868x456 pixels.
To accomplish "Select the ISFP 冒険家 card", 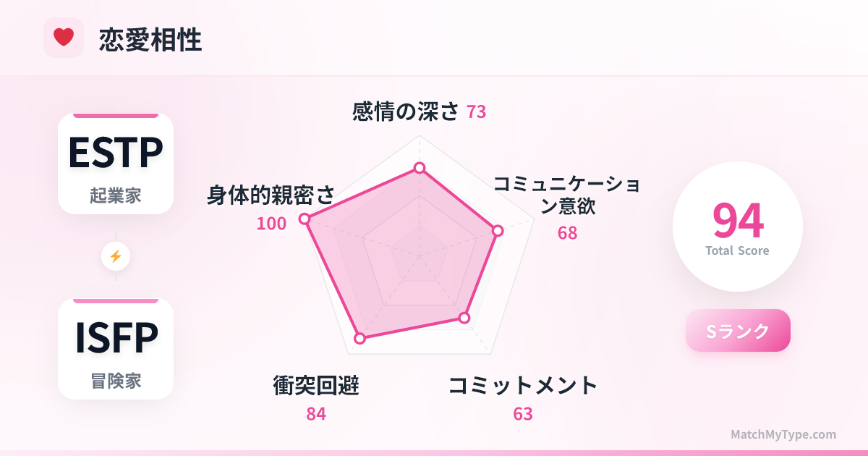I will click(116, 349).
